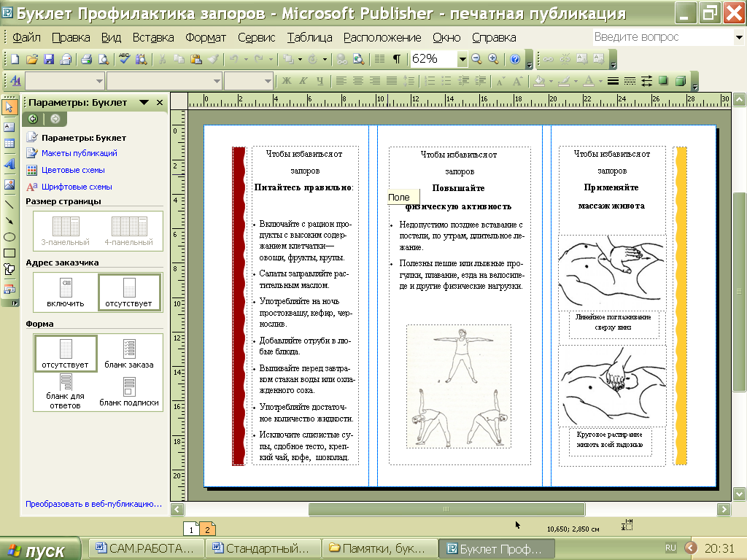747x560 pixels.
Task: Toggle special characters pilcrow icon
Action: click(396, 59)
